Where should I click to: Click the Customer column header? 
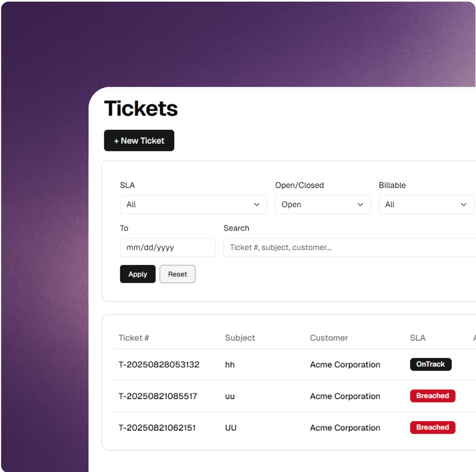coord(329,338)
